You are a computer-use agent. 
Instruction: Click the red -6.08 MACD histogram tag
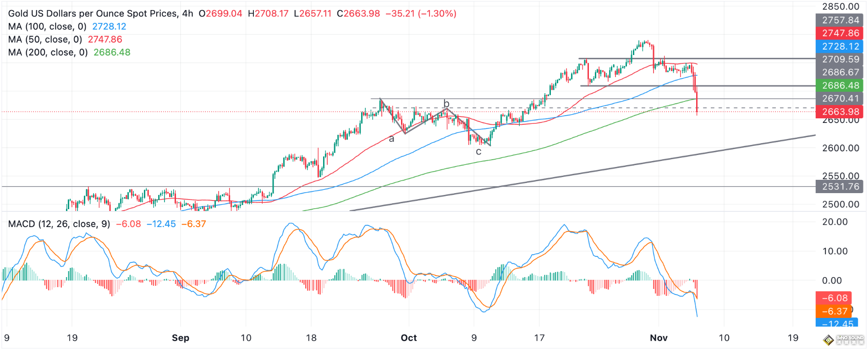(834, 298)
